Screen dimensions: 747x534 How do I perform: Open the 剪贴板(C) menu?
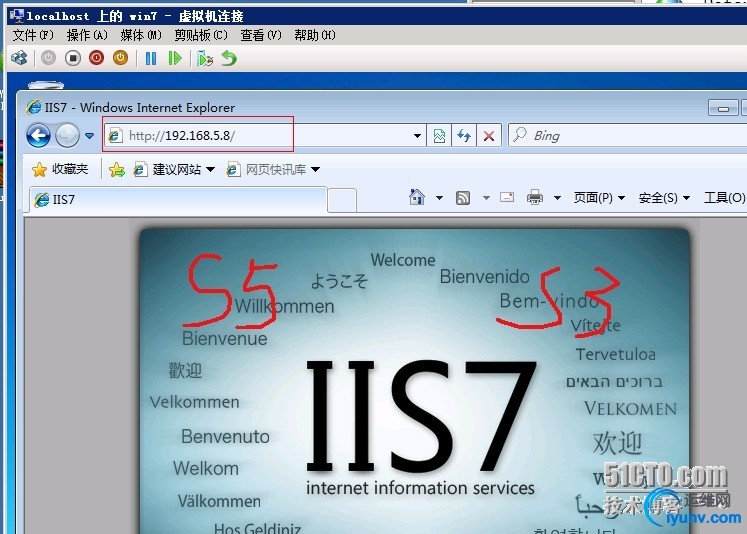click(x=201, y=35)
